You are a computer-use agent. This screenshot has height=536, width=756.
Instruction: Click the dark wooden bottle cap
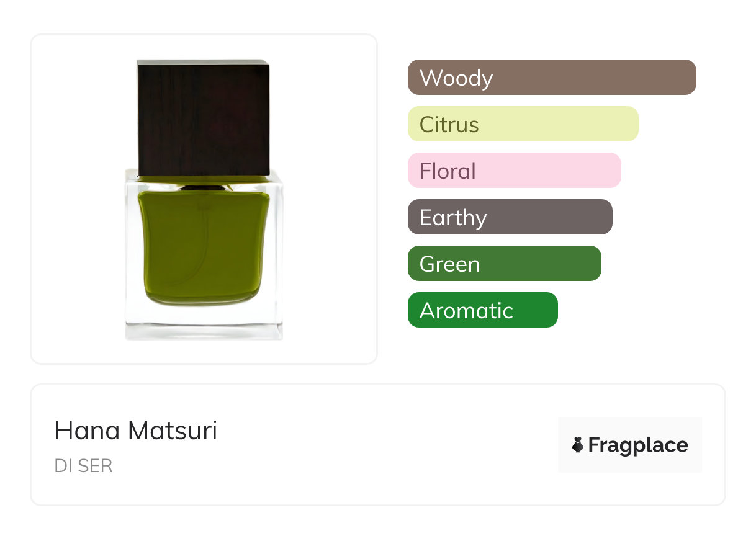203,118
